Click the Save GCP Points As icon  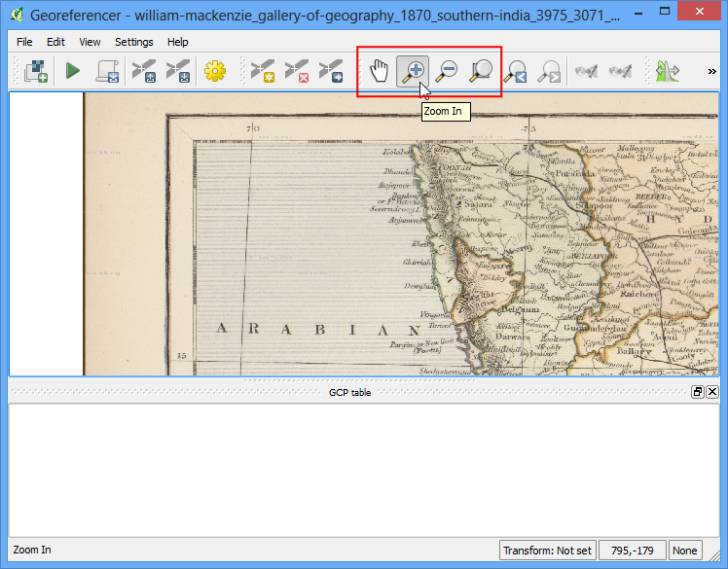tap(178, 71)
